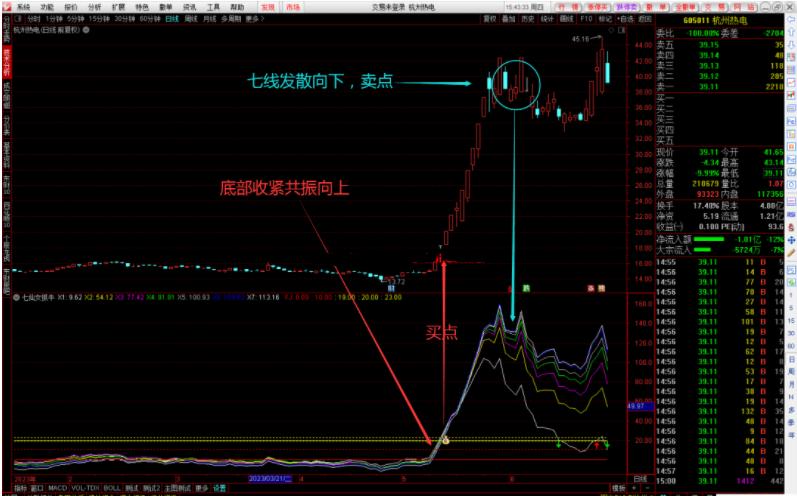Click the 复权 toolbar button

(x=489, y=19)
